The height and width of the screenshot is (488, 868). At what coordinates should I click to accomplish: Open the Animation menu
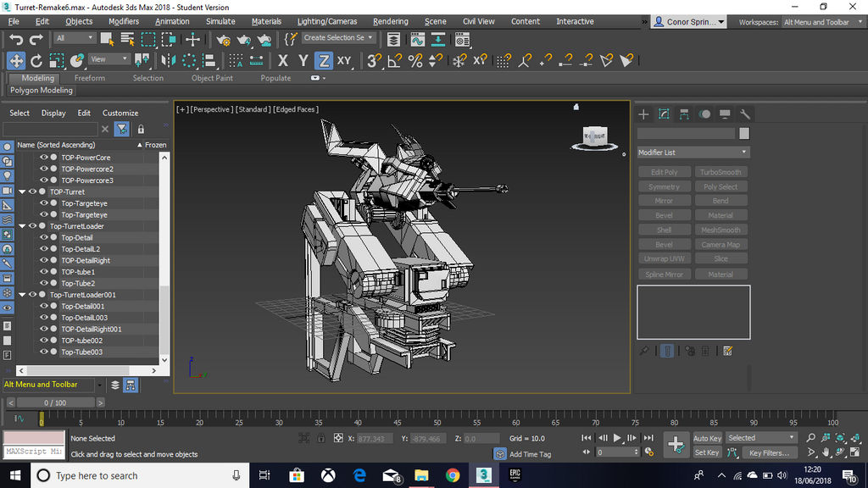[x=172, y=21]
